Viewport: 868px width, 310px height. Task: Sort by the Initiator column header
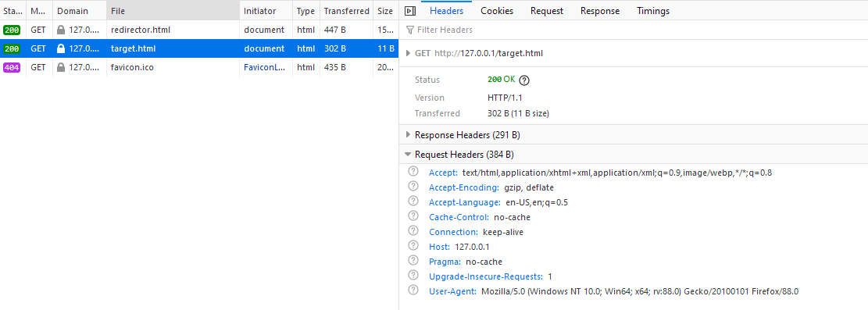(266, 10)
